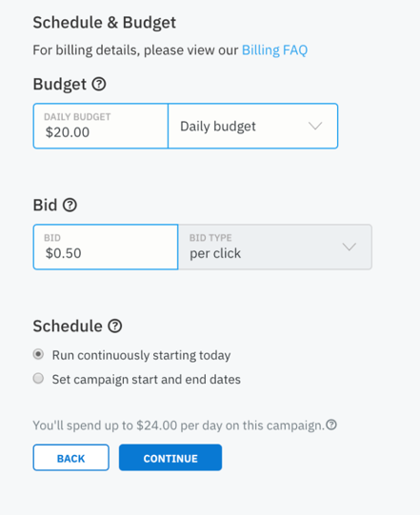Open the Schedule help question mark icon
420x515 pixels.
click(115, 327)
